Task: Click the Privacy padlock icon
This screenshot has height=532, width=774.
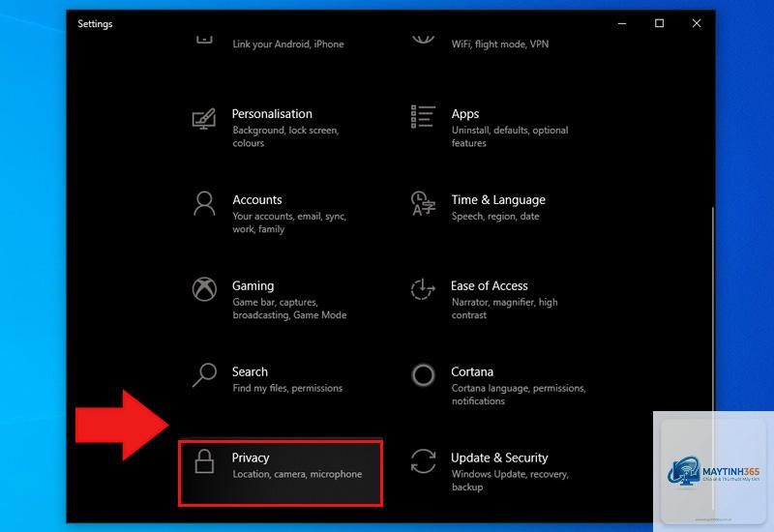Action: (204, 461)
